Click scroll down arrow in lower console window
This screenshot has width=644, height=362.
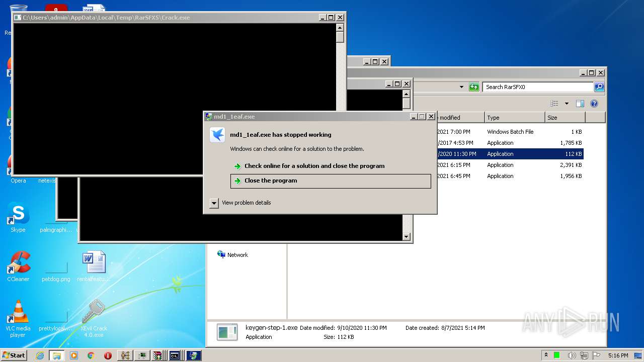coord(407,237)
